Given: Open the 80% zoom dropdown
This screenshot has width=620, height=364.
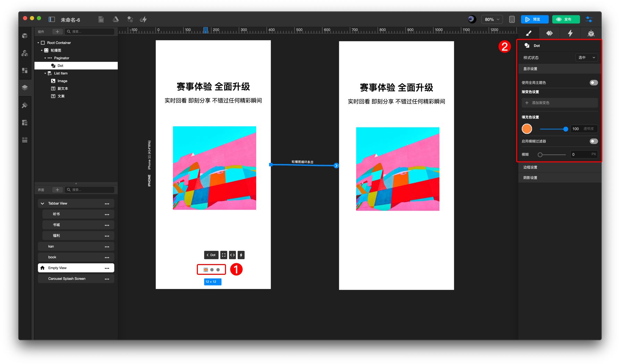Looking at the screenshot, I should click(492, 19).
